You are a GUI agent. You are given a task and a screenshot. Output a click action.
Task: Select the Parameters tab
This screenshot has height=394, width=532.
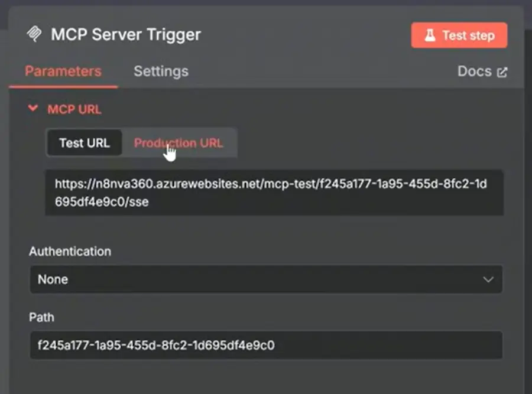pyautogui.click(x=63, y=71)
